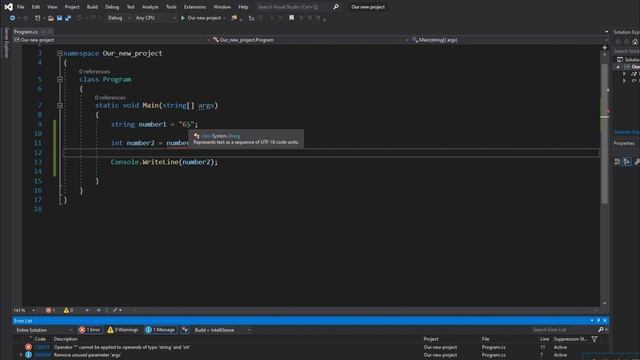Open the Edit menu
This screenshot has width=640, height=360.
pos(36,7)
